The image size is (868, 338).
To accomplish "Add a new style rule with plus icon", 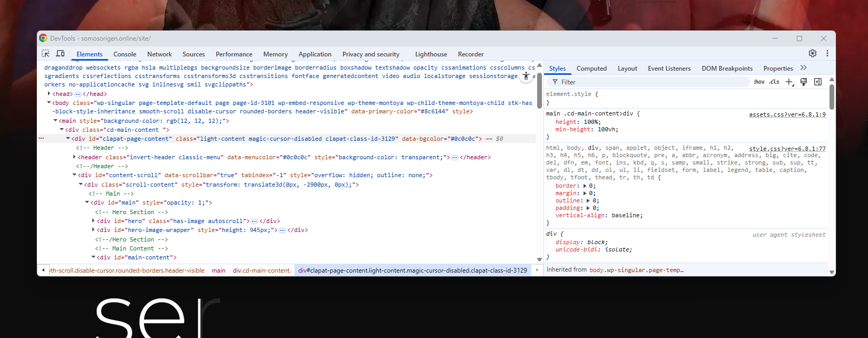I will coord(789,82).
